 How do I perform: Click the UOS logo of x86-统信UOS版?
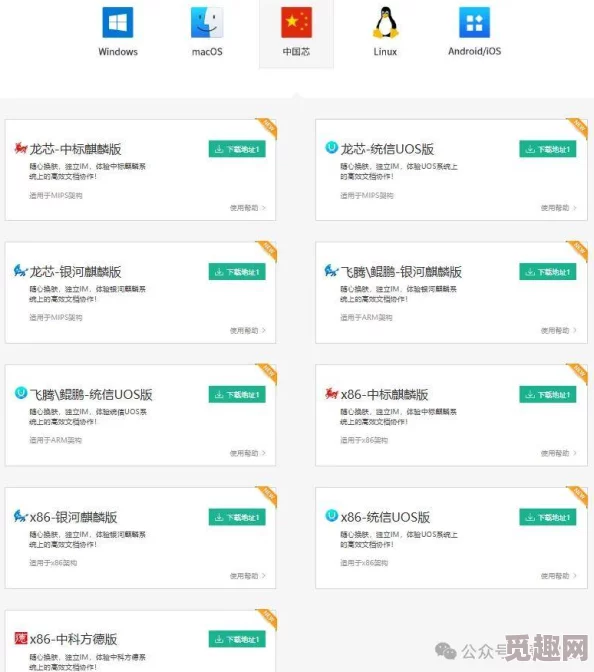[x=331, y=515]
